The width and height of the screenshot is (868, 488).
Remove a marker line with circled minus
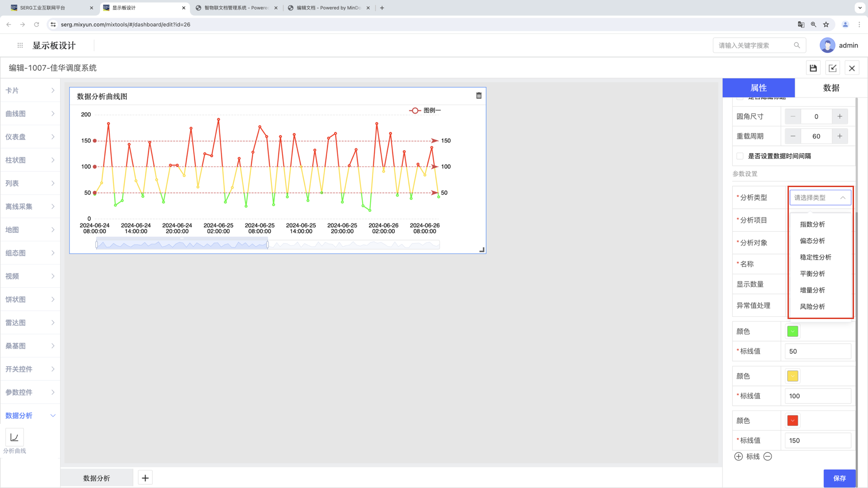768,456
